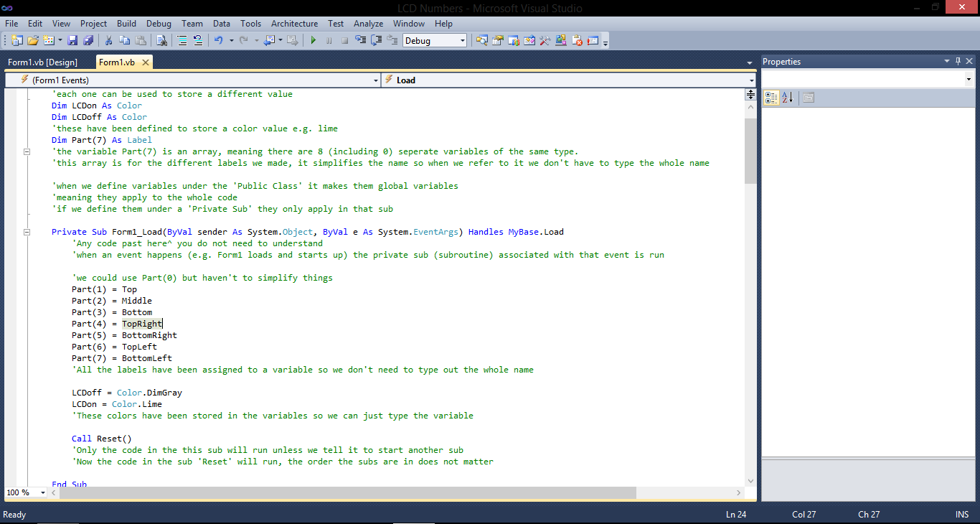Click the Paste clipboard icon
980x524 pixels.
point(141,40)
